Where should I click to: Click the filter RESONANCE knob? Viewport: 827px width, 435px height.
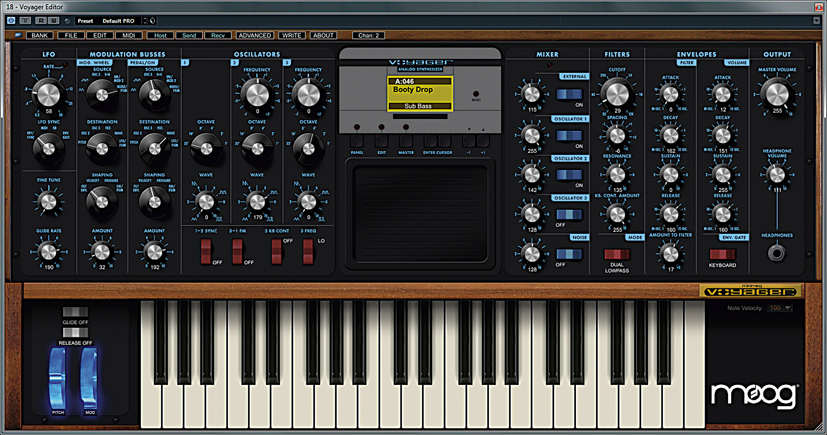pyautogui.click(x=617, y=174)
